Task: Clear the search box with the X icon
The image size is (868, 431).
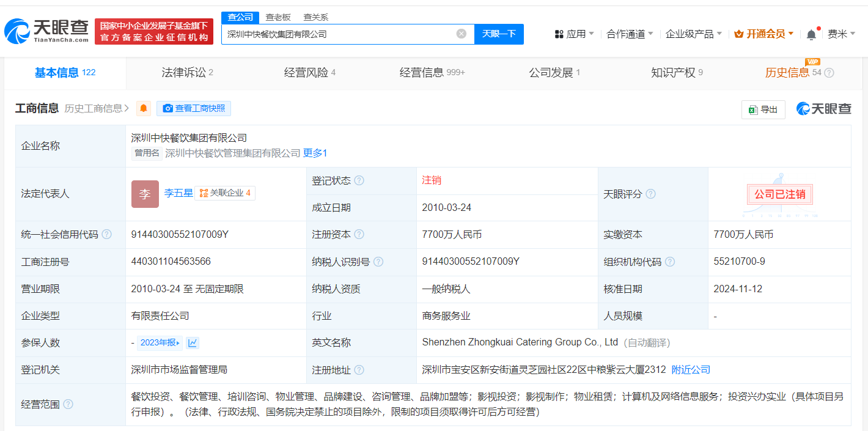Action: click(x=462, y=34)
